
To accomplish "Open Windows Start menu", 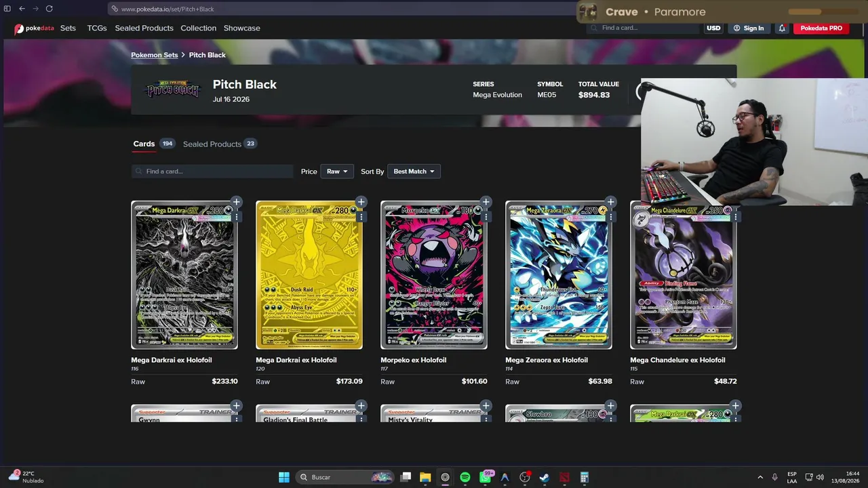I will [x=284, y=477].
